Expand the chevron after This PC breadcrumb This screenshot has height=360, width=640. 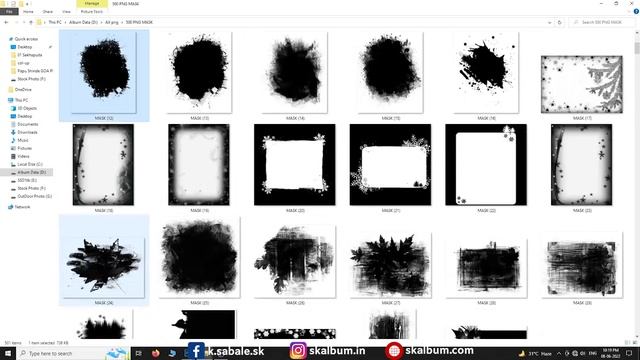coord(65,22)
